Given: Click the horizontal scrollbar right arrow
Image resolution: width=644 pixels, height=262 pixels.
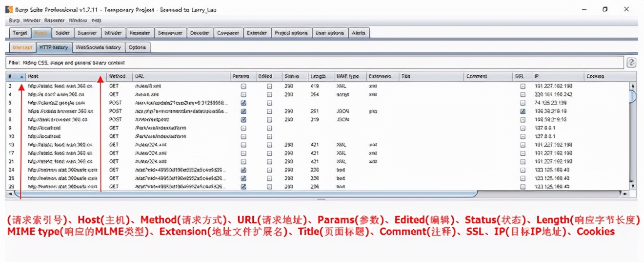Looking at the screenshot, I should tap(625, 194).
